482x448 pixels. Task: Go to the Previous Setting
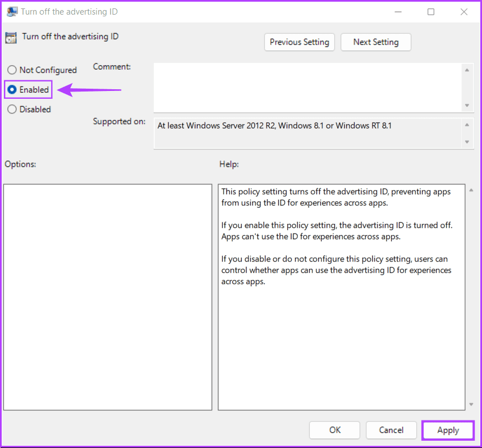pyautogui.click(x=300, y=42)
